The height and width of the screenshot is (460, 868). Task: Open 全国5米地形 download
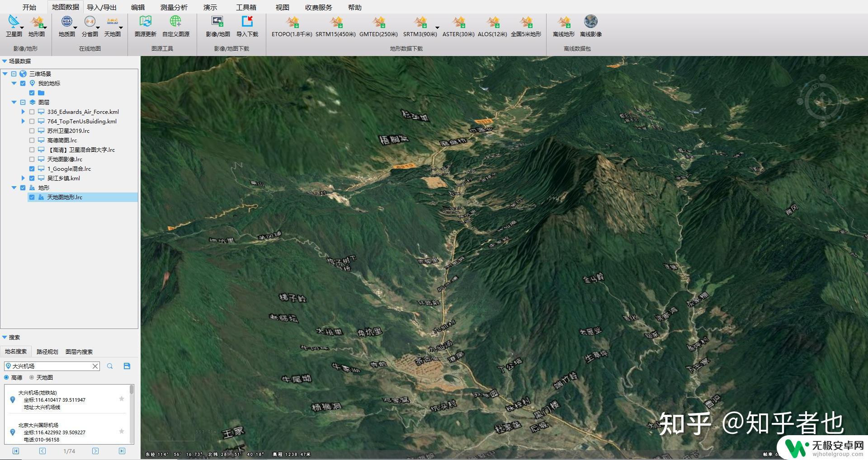[x=526, y=26]
